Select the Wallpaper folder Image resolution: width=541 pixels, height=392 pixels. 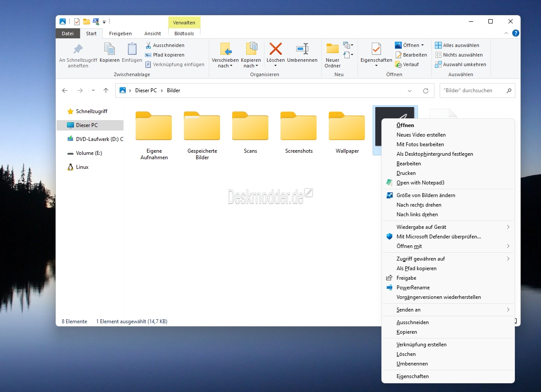click(347, 133)
